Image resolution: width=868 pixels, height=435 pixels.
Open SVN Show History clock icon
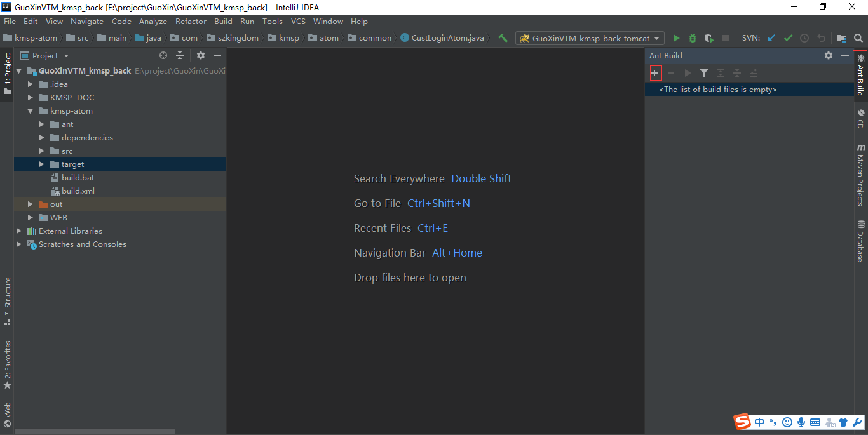pyautogui.click(x=804, y=38)
